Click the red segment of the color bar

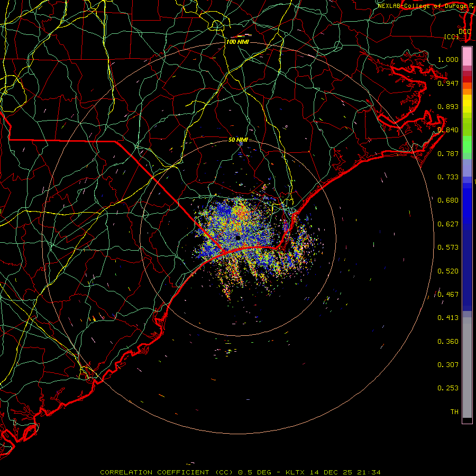(x=467, y=79)
